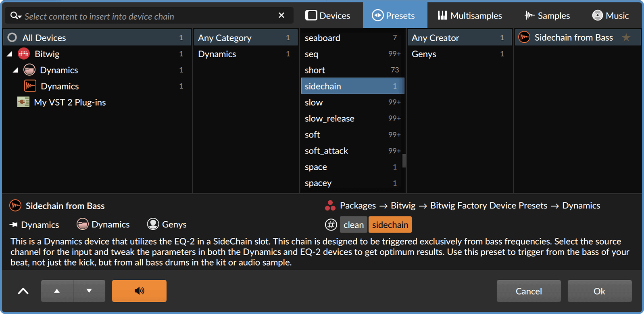Screen dimensions: 644x314
Task: Toggle favorite star on Sidechain from Bass
Action: click(626, 37)
